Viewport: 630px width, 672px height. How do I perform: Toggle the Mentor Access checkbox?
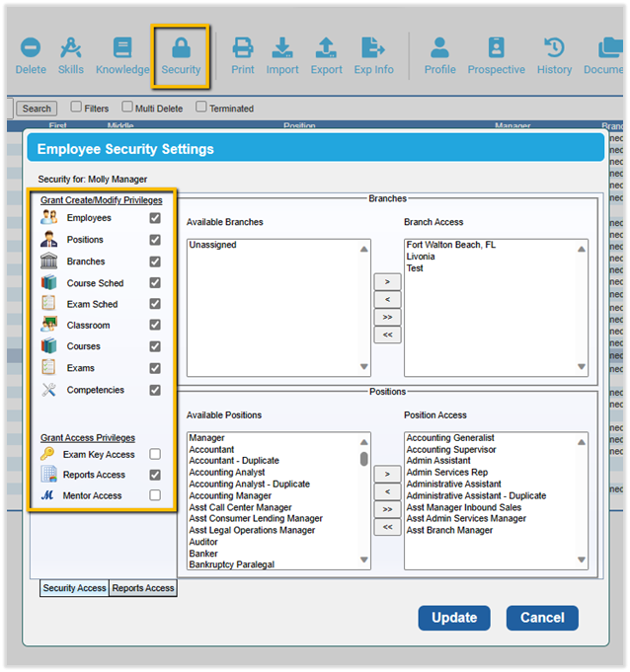(155, 496)
